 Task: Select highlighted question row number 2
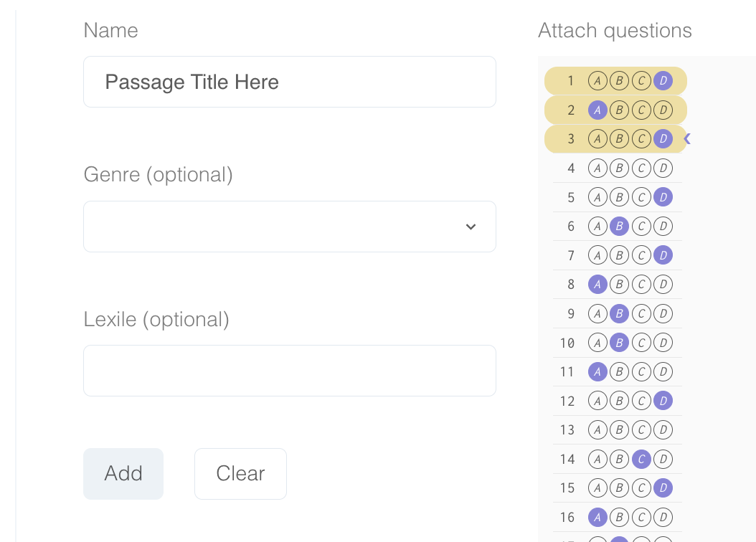(615, 110)
